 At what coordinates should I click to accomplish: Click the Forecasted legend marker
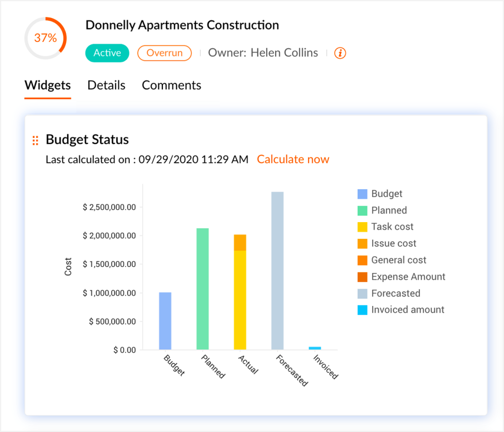click(x=361, y=293)
